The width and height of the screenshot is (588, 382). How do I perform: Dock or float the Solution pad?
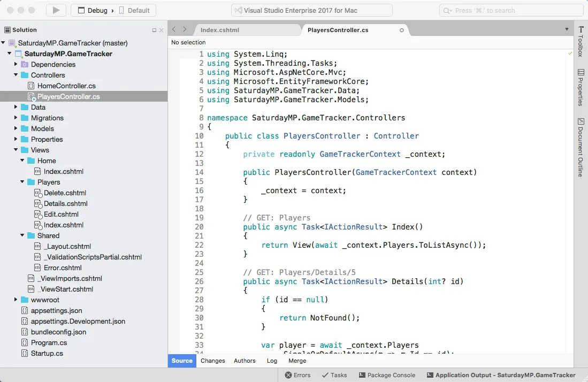tap(154, 30)
